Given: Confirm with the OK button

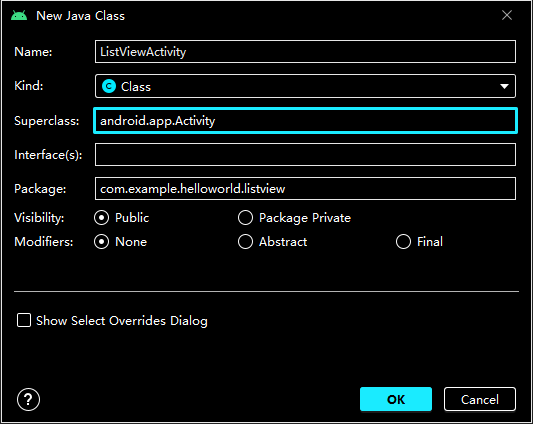Looking at the screenshot, I should (x=396, y=399).
